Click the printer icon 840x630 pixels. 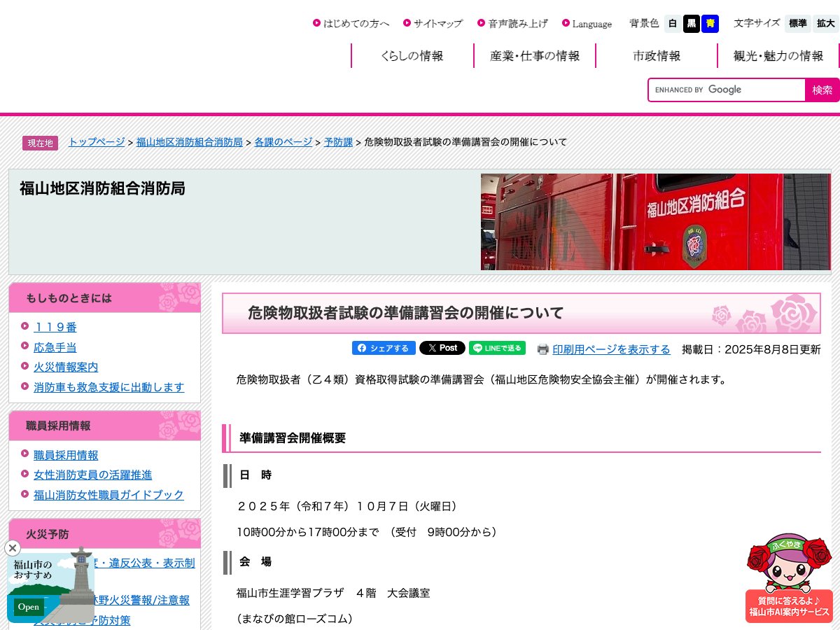click(543, 349)
